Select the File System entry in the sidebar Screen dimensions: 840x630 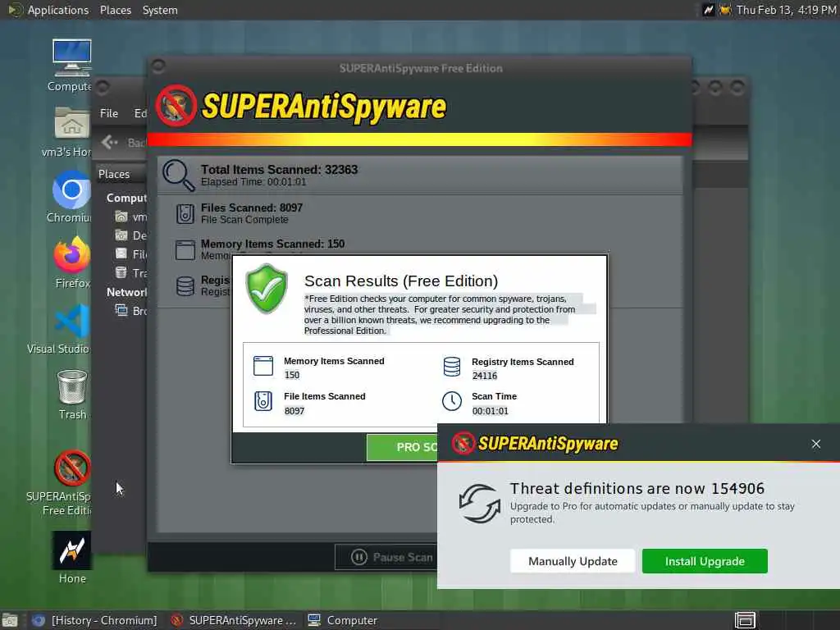(130, 254)
